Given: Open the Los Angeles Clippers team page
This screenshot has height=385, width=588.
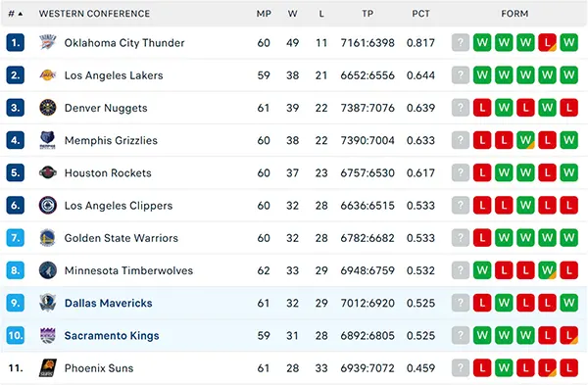Looking at the screenshot, I should click(119, 206).
